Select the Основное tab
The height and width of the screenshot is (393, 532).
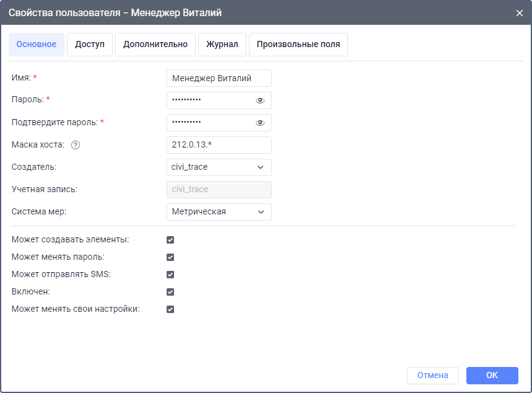pos(37,45)
